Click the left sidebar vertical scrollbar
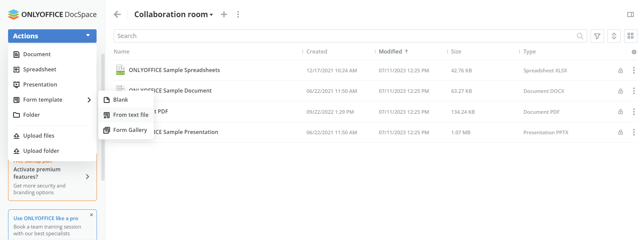Screen dimensions: 644x240 (103, 118)
